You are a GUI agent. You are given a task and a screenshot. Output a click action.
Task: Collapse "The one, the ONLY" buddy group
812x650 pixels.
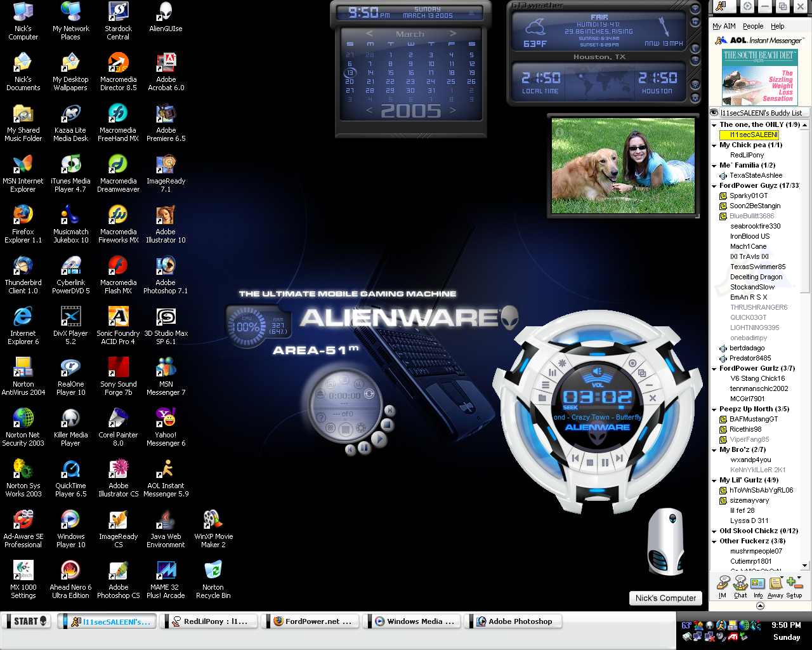[x=714, y=125]
